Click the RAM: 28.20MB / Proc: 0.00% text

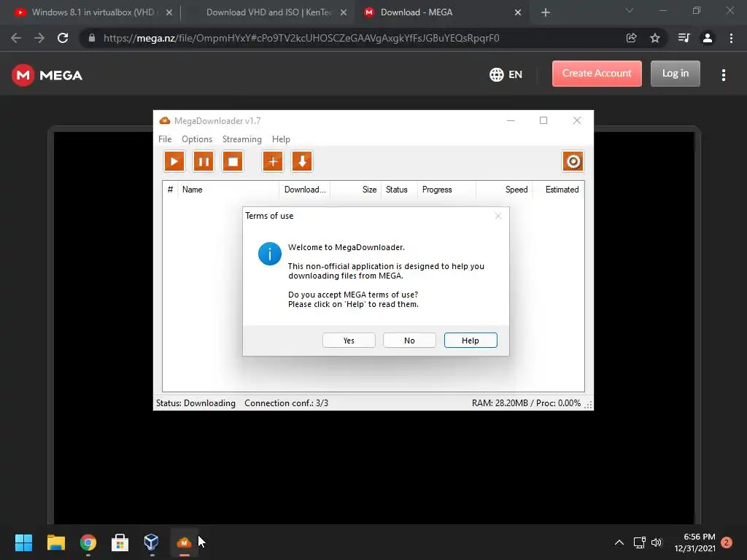[x=527, y=403]
